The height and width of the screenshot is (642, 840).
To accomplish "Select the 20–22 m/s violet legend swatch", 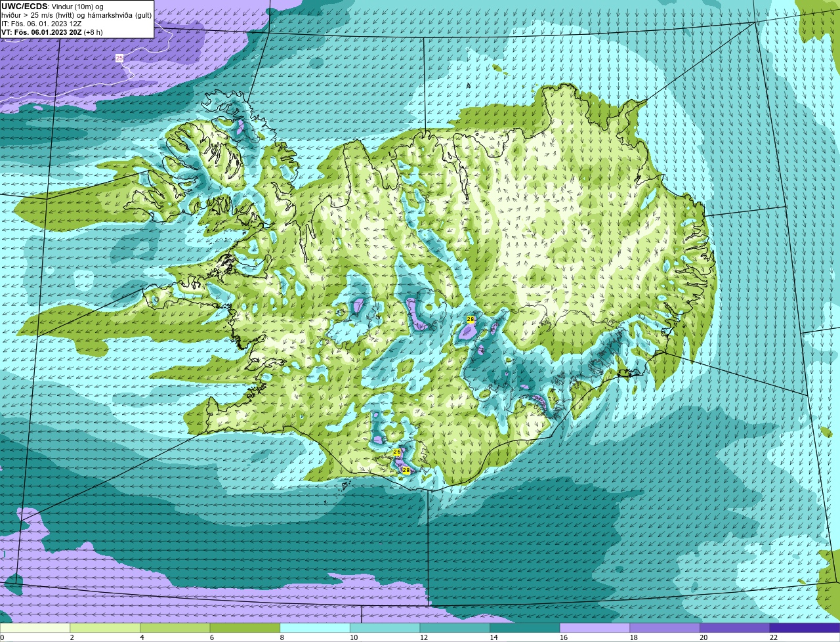I will (x=735, y=628).
